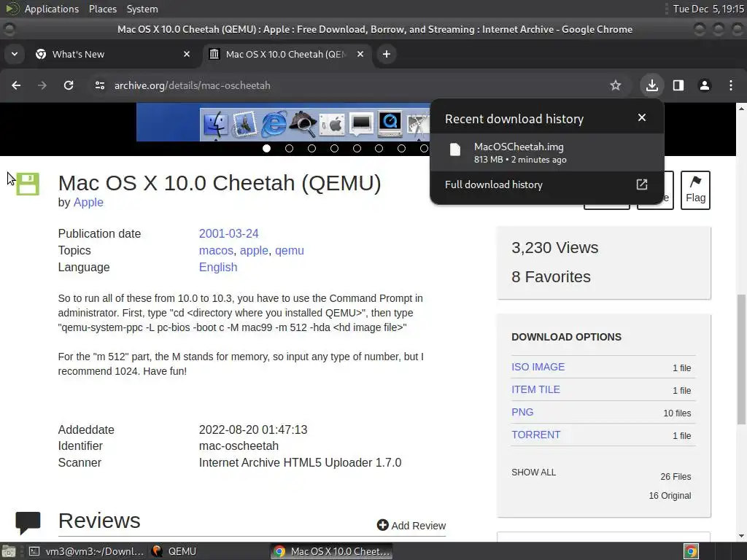Image resolution: width=747 pixels, height=560 pixels.
Task: Click the English language link
Action: pyautogui.click(x=217, y=267)
